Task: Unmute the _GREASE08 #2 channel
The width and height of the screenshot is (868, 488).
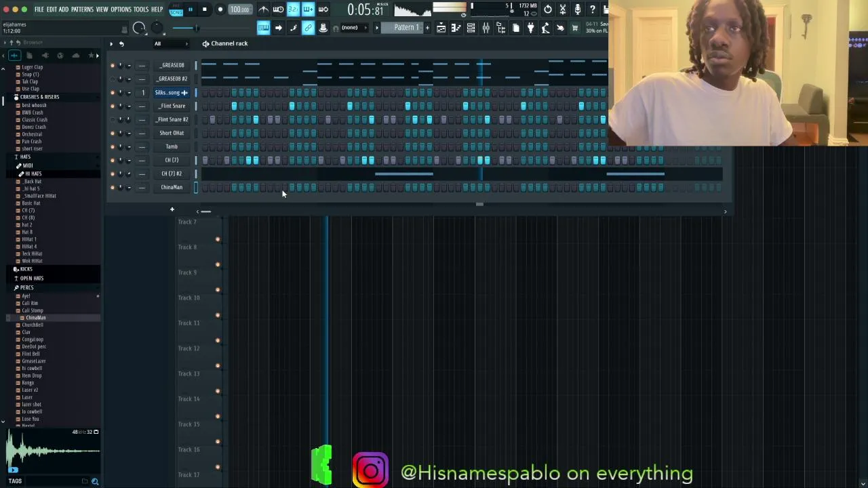Action: tap(113, 79)
